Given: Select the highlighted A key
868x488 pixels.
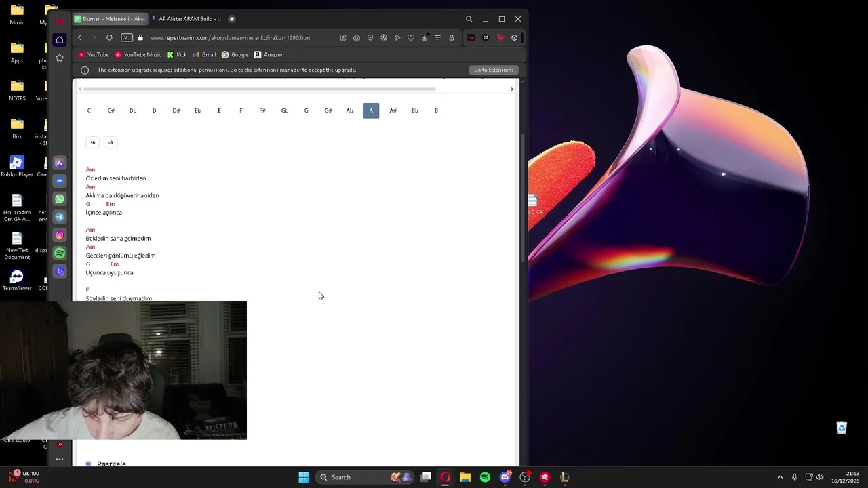Looking at the screenshot, I should pyautogui.click(x=371, y=110).
